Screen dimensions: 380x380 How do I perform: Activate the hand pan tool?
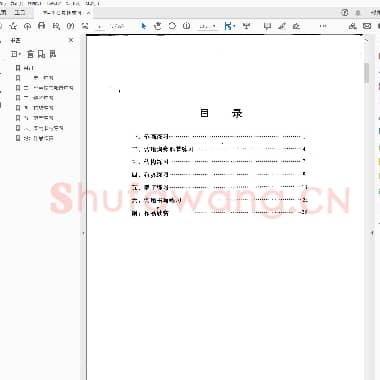pos(158,26)
